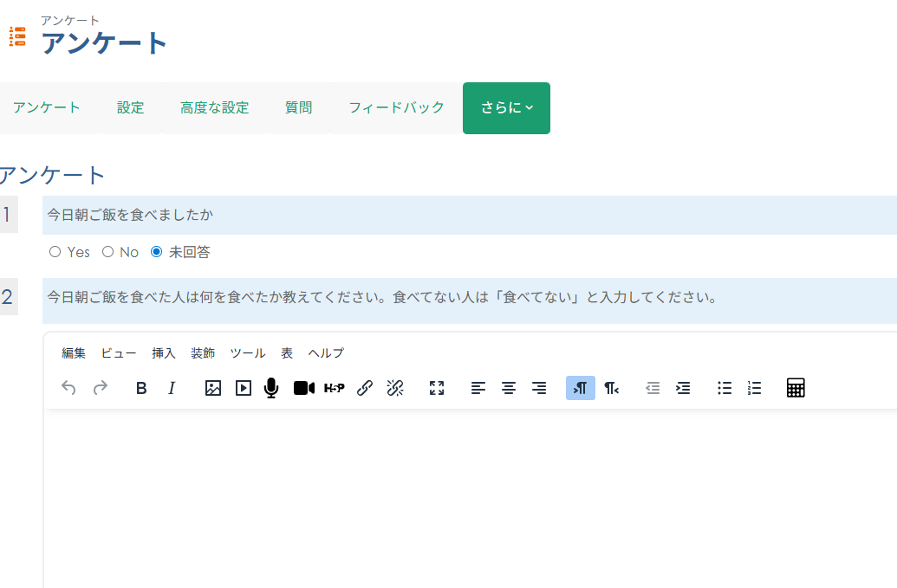Screen dimensions: 897x588
Task: Open the ヘルプ menu
Action: tap(325, 353)
